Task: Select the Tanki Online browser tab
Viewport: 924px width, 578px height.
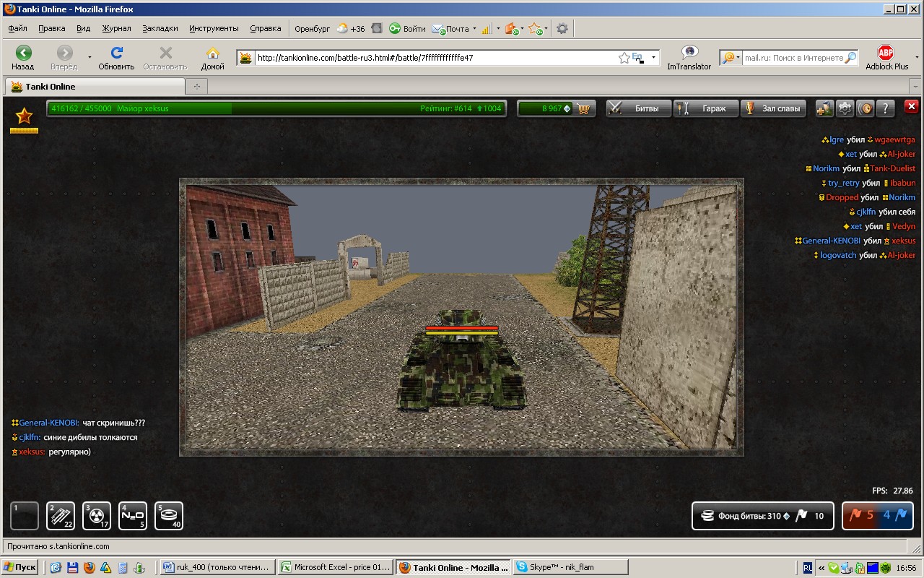Action: (x=94, y=86)
